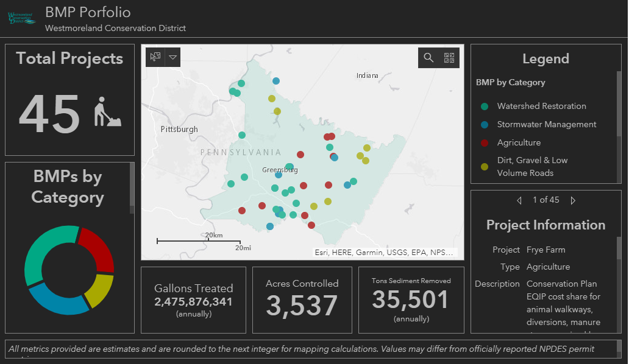Click the map selection tool icon
629x364 pixels.
tap(155, 57)
